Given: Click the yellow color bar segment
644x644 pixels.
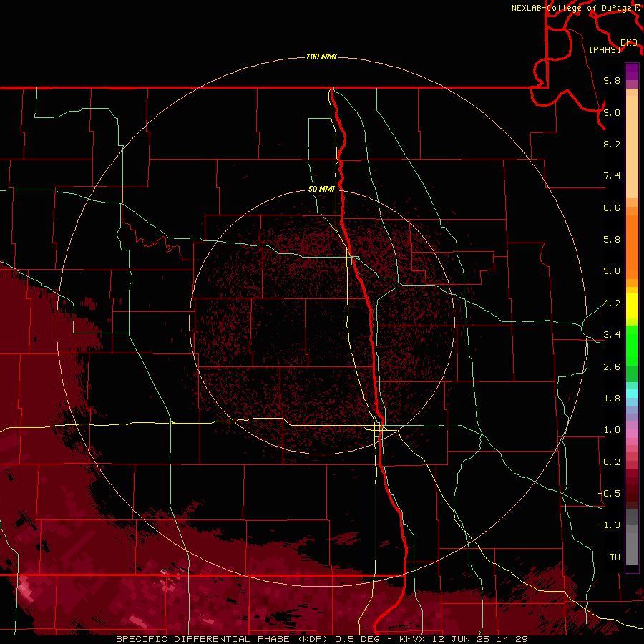Looking at the screenshot, I should [x=632, y=306].
